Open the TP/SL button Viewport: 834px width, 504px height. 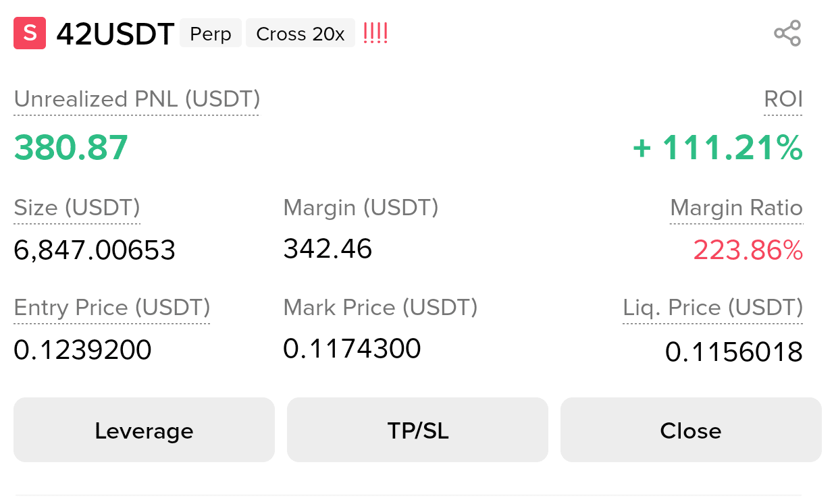pyautogui.click(x=417, y=430)
